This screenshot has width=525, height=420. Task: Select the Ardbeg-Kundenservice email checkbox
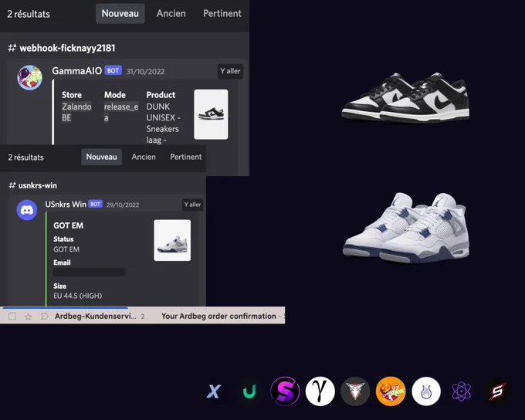coord(12,317)
